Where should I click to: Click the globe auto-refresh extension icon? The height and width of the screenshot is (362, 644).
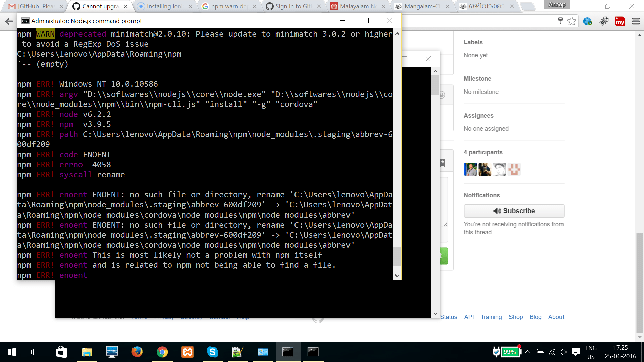click(x=587, y=21)
